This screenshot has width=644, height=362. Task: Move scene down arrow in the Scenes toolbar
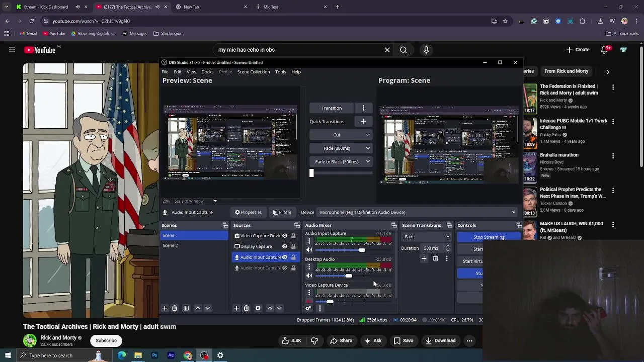coord(207,308)
